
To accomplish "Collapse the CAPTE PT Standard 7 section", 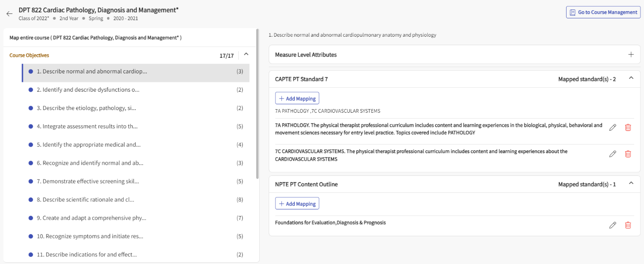I will pyautogui.click(x=631, y=78).
